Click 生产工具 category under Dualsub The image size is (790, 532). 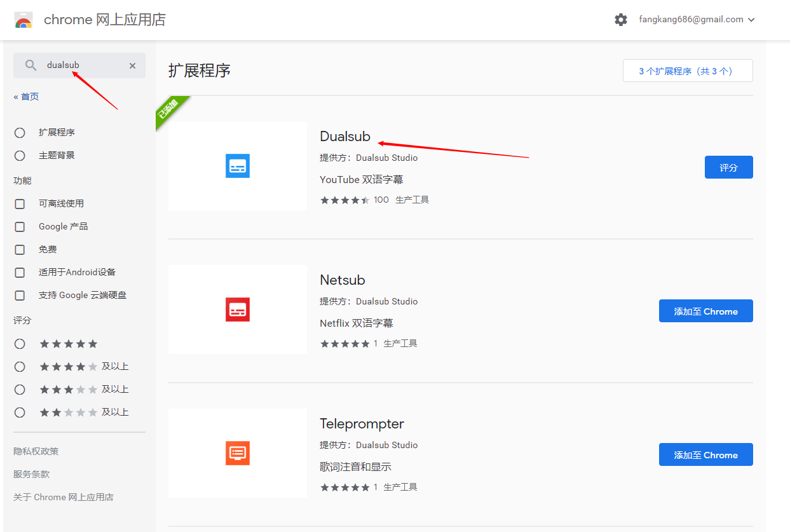[x=412, y=200]
